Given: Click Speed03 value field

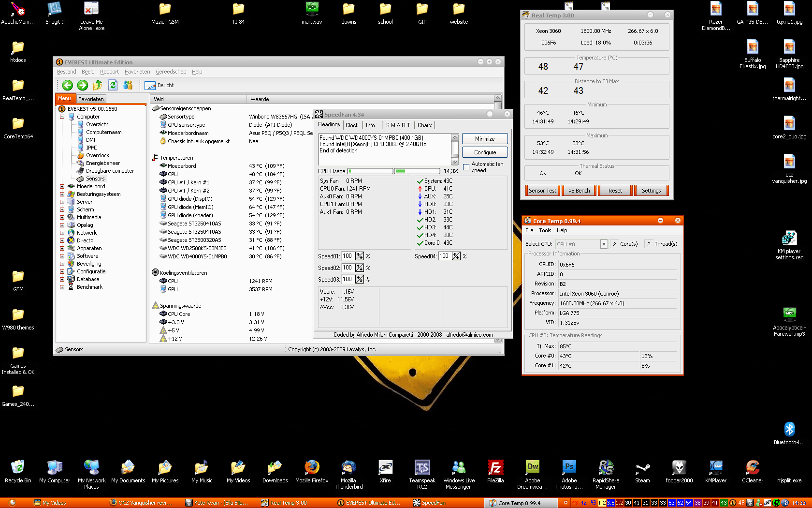Looking at the screenshot, I should coord(348,280).
